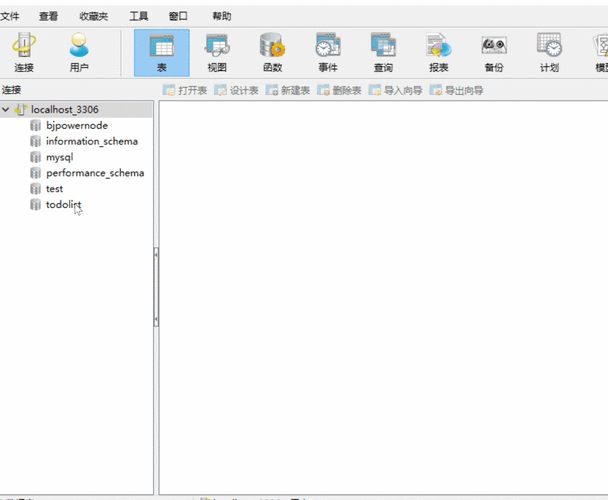
Task: Click the Connection (连接) toolbar icon
Action: tap(24, 52)
